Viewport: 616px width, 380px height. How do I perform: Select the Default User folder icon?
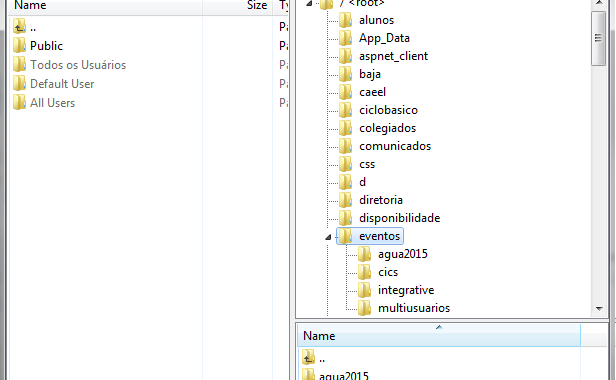coord(19,83)
